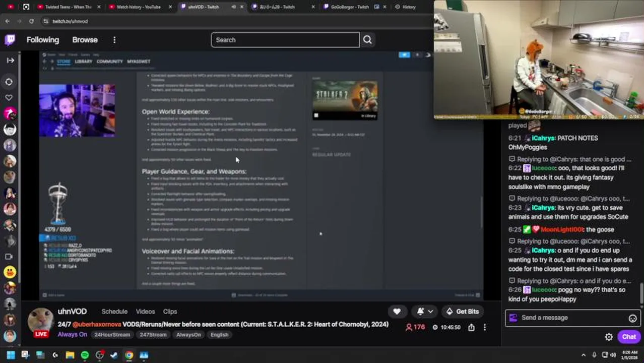Click the red LIVE badge under avatar

click(x=41, y=334)
